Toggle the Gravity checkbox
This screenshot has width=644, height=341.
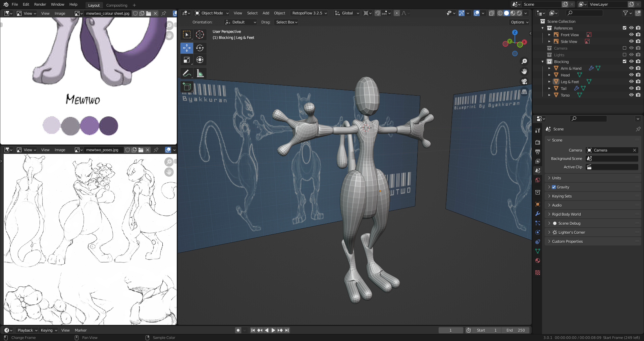[554, 187]
